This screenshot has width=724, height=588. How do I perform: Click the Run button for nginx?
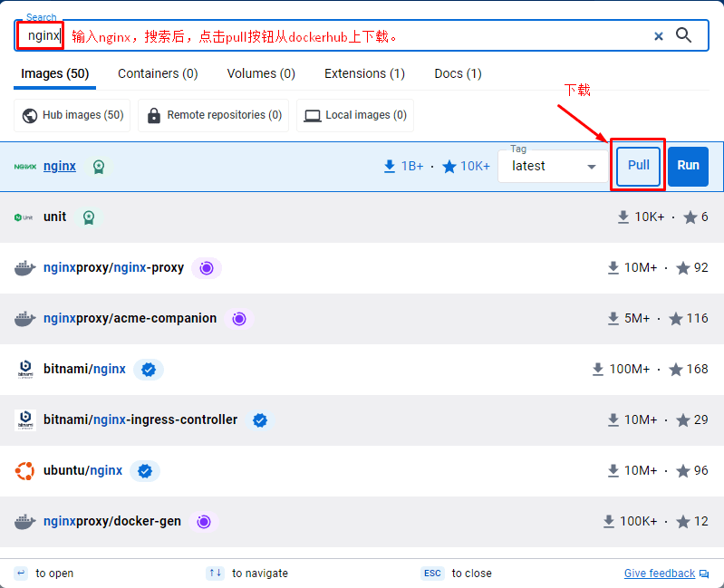pyautogui.click(x=688, y=166)
